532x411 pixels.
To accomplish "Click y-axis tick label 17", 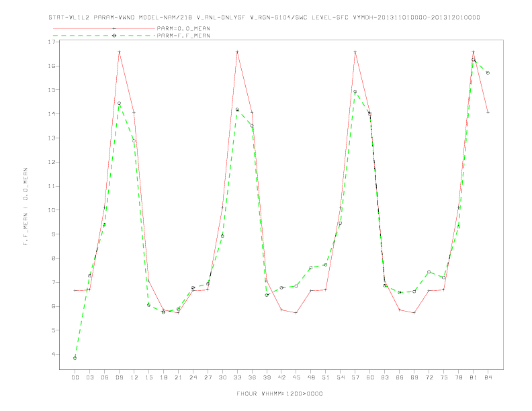I will click(x=52, y=42).
